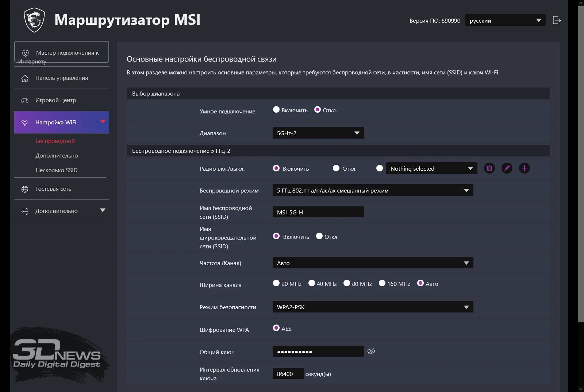Click the page vertical scrollbar thumb
Image resolution: width=584 pixels, height=392 pixels.
pos(581,164)
